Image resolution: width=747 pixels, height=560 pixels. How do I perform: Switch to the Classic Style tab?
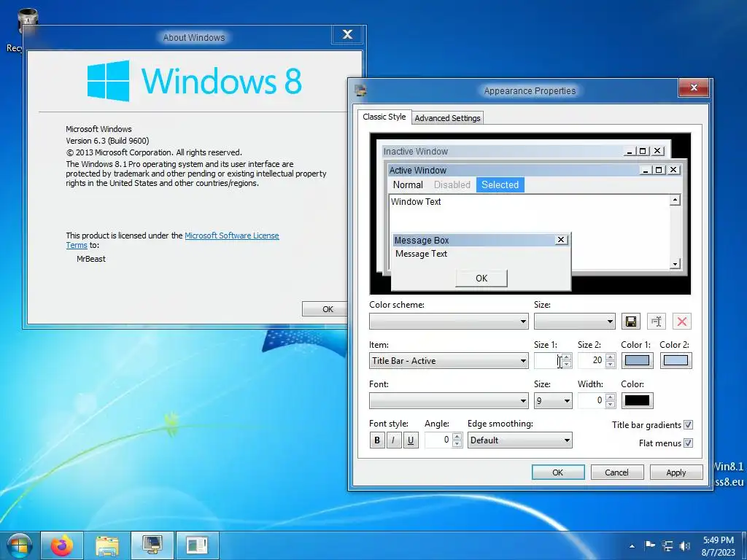384,117
